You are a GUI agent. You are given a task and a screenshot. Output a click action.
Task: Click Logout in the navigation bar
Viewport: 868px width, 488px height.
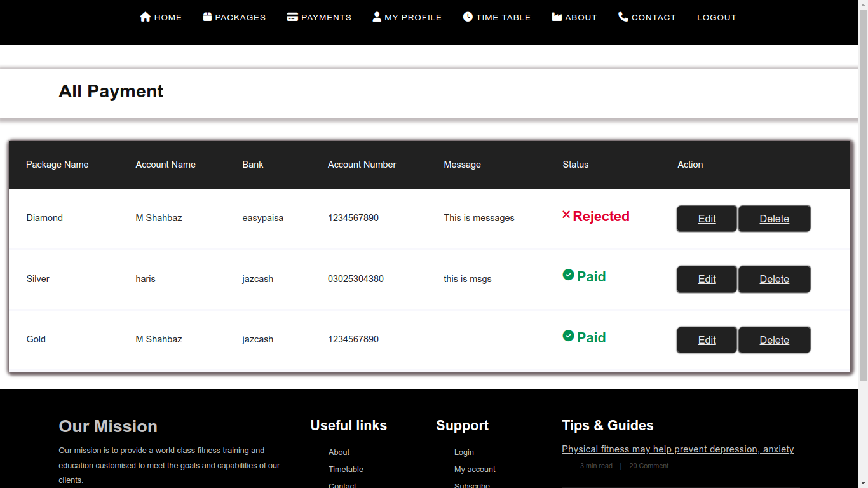[716, 18]
